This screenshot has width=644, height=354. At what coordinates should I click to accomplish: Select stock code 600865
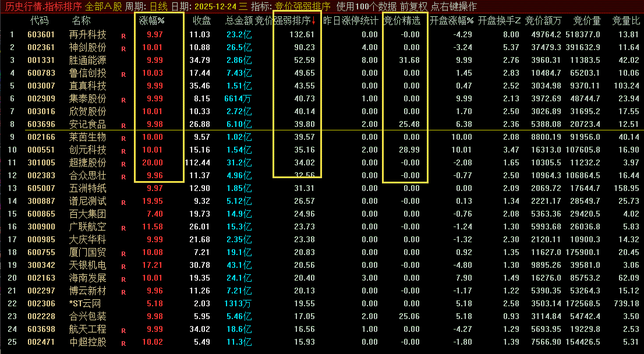(41, 214)
